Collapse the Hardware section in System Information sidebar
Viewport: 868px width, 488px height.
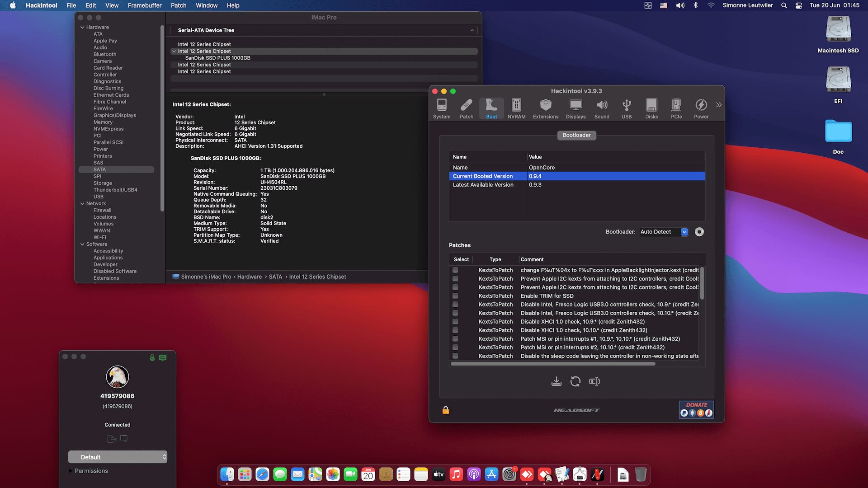tap(82, 27)
